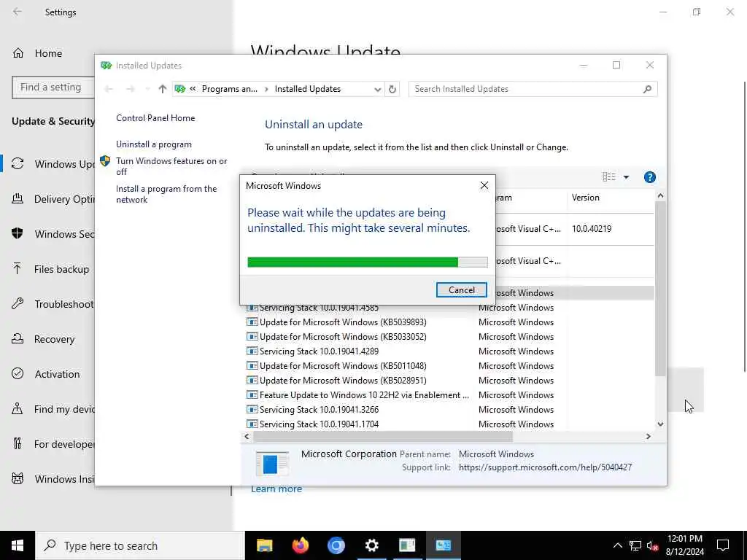Click the 10.0.40219 version cell
The image size is (747, 560).
coord(592,228)
